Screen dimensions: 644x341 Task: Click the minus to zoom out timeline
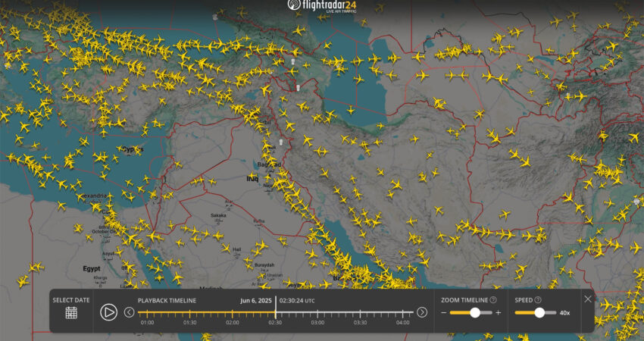pos(443,312)
